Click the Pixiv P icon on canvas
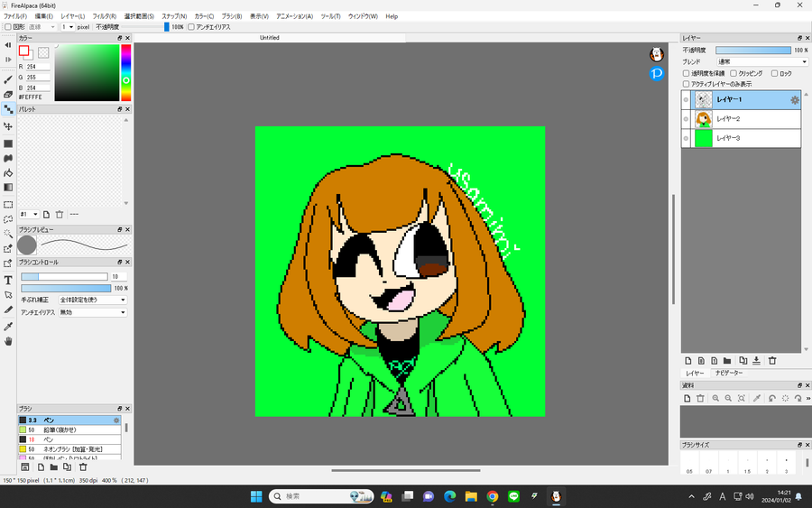The image size is (812, 508). point(657,73)
